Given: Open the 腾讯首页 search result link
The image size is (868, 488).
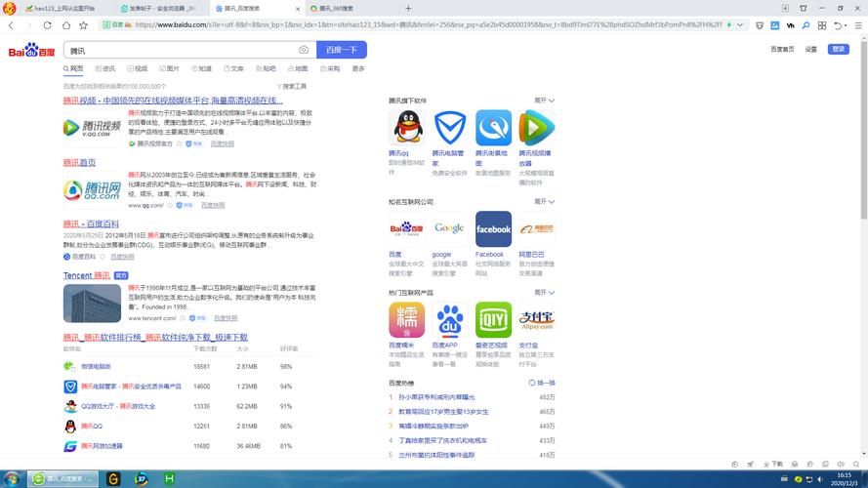Looking at the screenshot, I should [x=79, y=162].
